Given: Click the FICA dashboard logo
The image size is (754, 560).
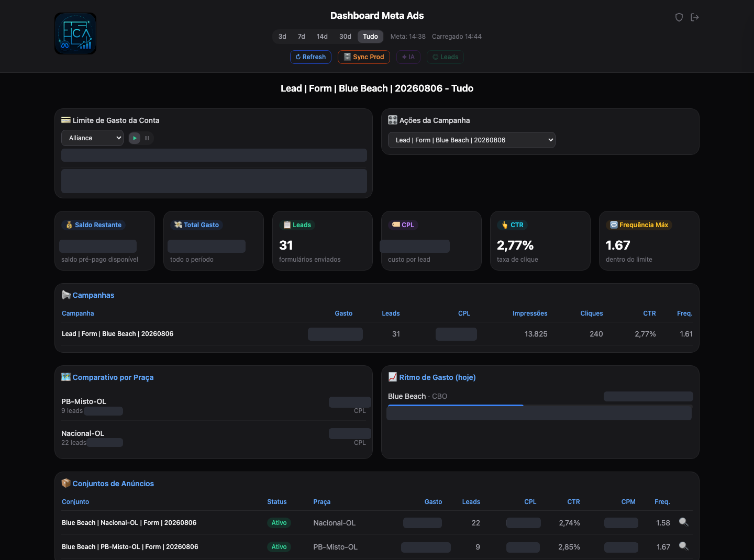Looking at the screenshot, I should tap(75, 33).
